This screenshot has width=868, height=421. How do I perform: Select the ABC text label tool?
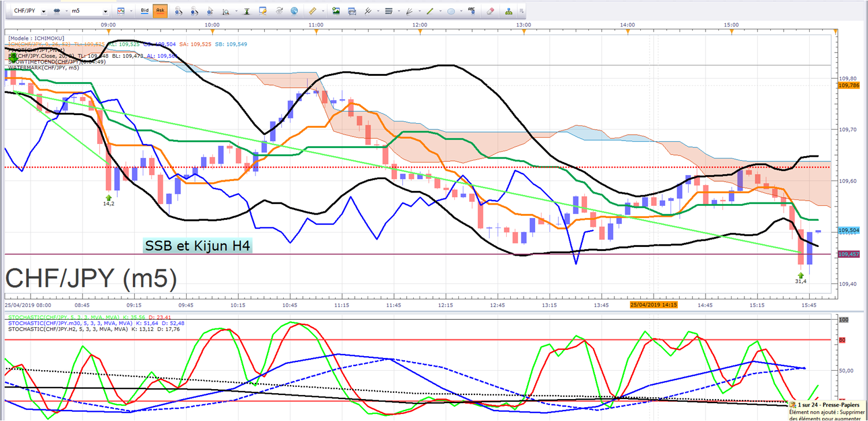click(472, 11)
